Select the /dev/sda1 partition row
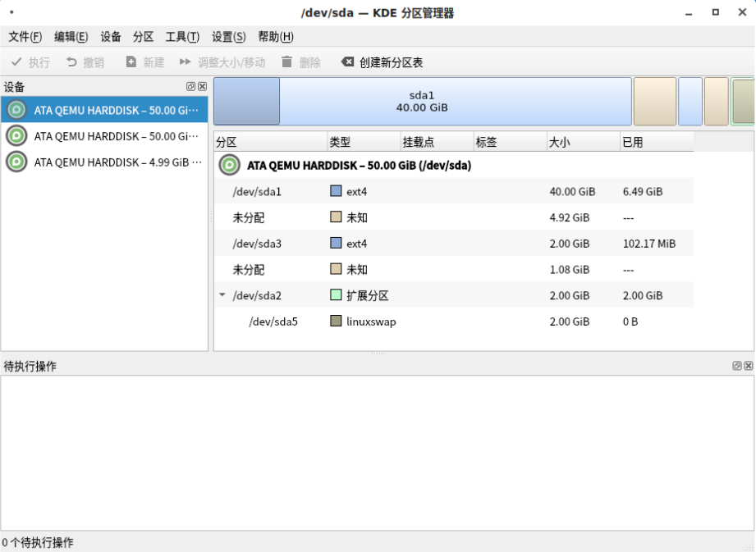The image size is (756, 552). 454,191
